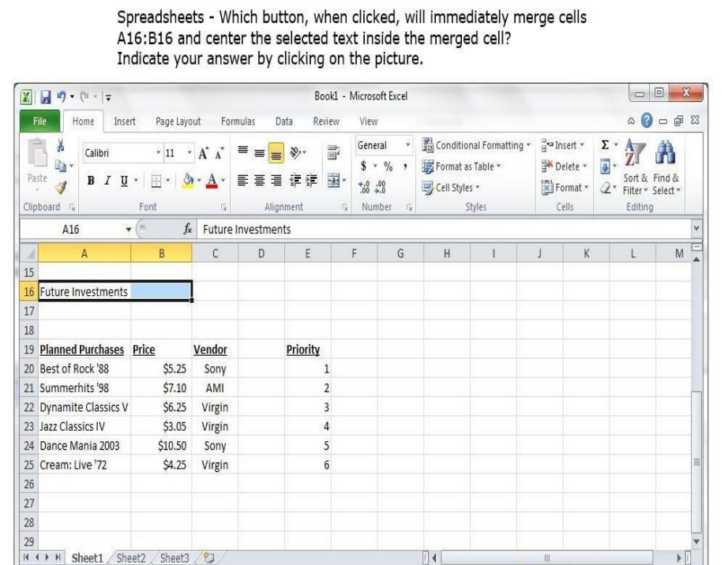
Task: Decrease font size with the small A icon
Action: point(220,153)
